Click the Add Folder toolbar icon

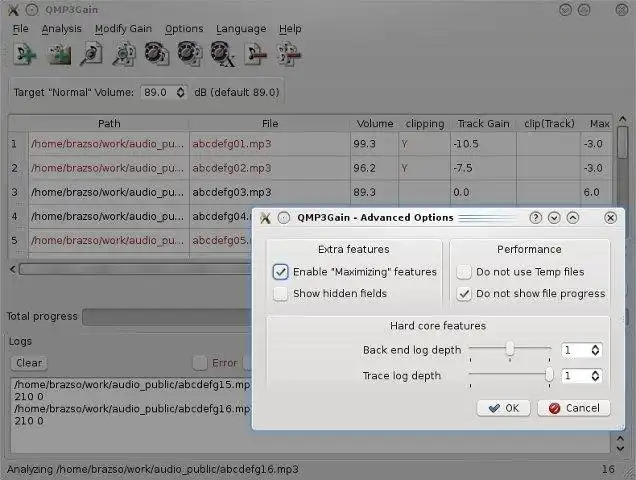(59, 54)
